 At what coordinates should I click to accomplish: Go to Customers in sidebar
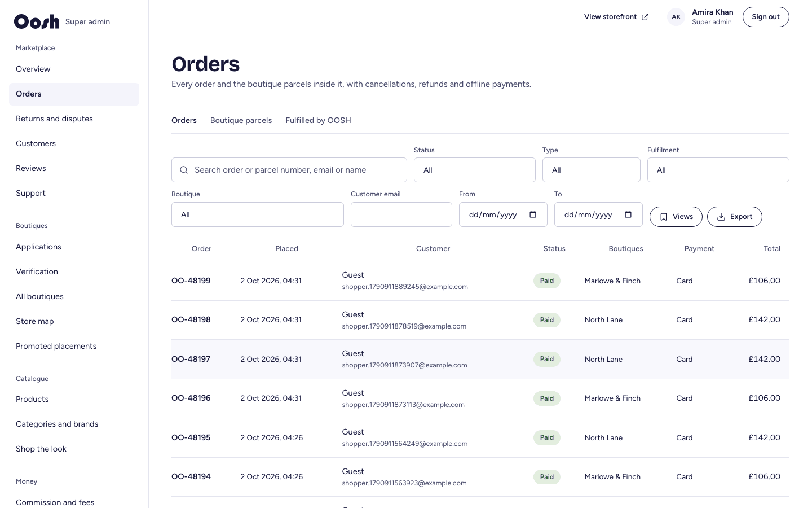point(74,144)
